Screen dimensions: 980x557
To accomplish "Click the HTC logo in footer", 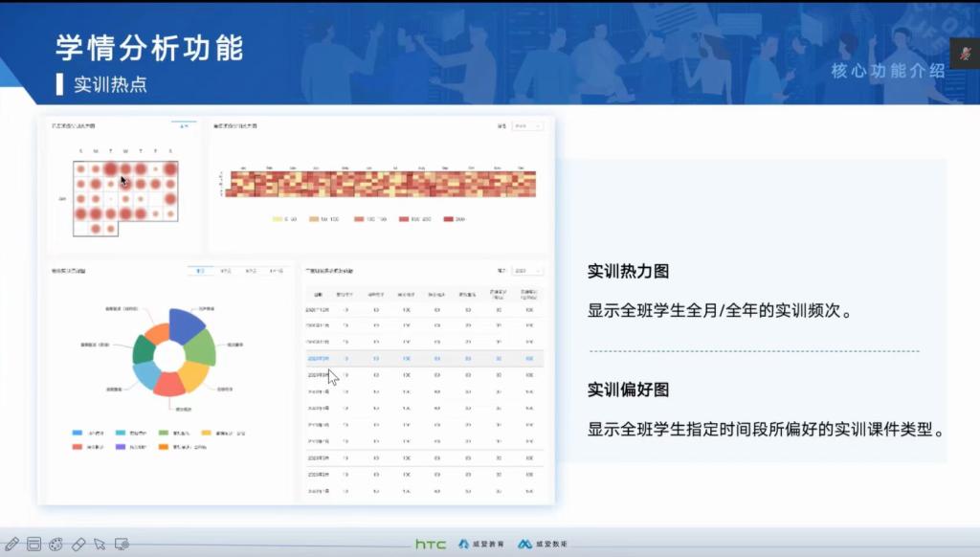I will 431,544.
